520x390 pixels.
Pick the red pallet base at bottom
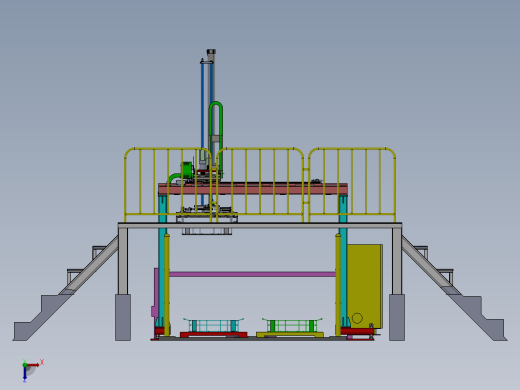[x=213, y=334]
